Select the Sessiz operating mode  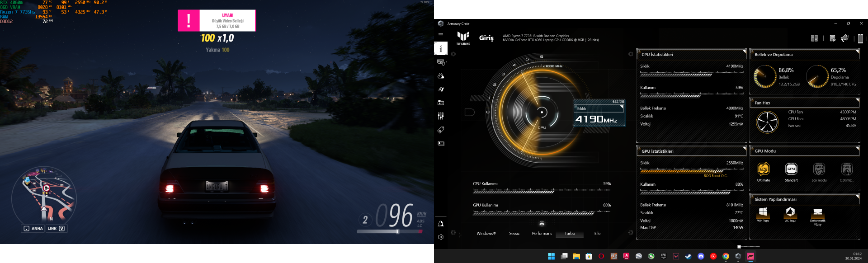click(x=514, y=234)
